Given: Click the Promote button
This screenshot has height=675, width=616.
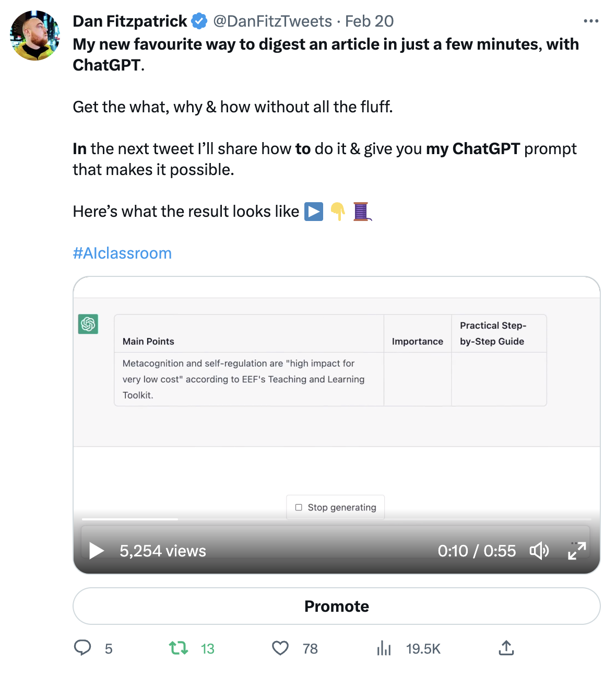Looking at the screenshot, I should pyautogui.click(x=337, y=606).
